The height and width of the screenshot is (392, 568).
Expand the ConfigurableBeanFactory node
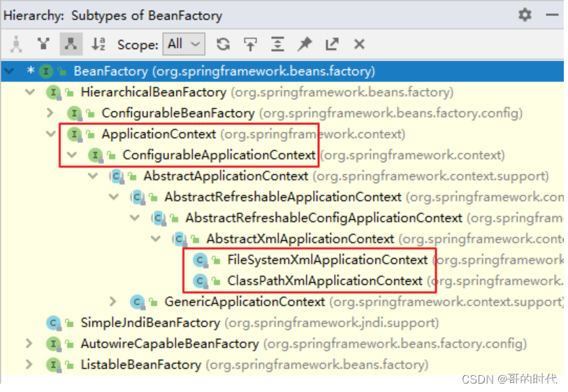(x=51, y=113)
